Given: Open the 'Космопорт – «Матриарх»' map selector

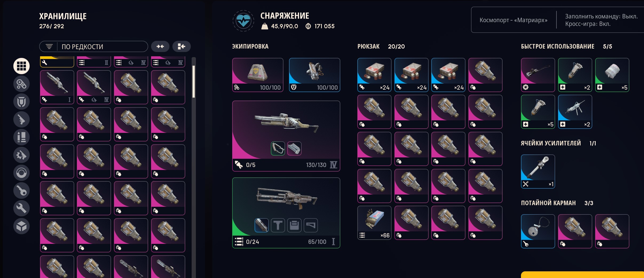Looking at the screenshot, I should [513, 20].
